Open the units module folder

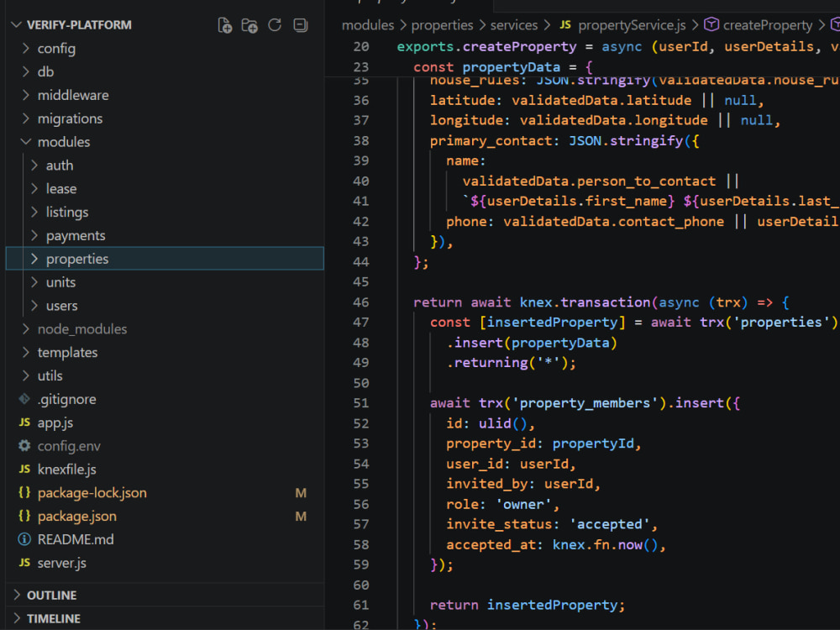60,282
